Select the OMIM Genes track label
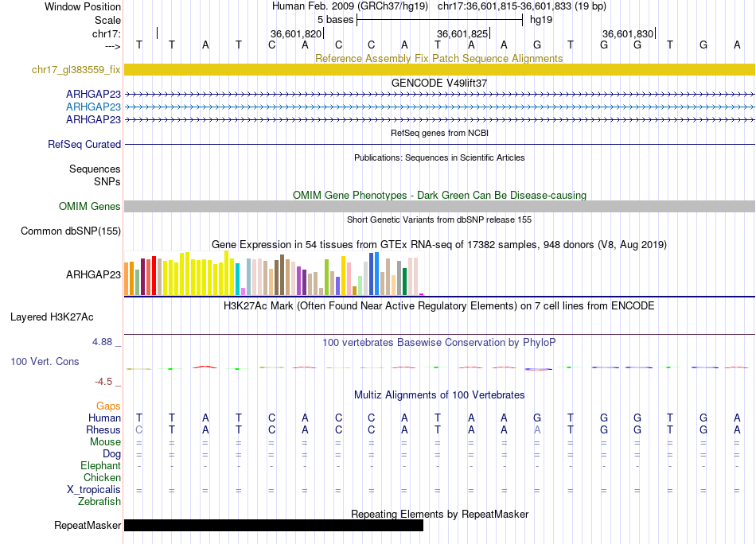 coord(89,206)
